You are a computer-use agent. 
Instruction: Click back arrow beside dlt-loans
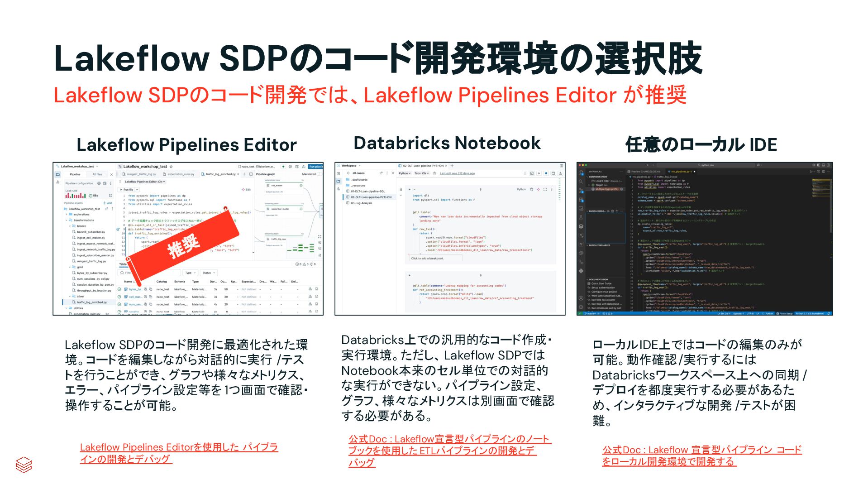coord(348,173)
